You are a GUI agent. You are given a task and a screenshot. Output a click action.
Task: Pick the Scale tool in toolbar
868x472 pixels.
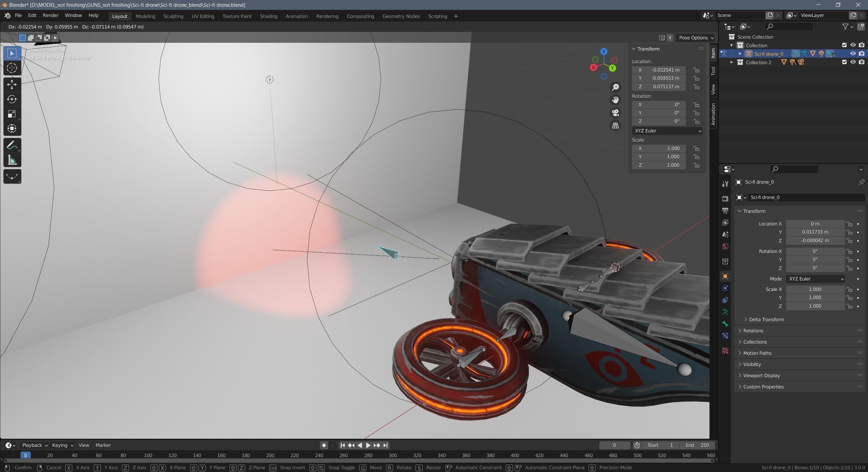click(12, 114)
